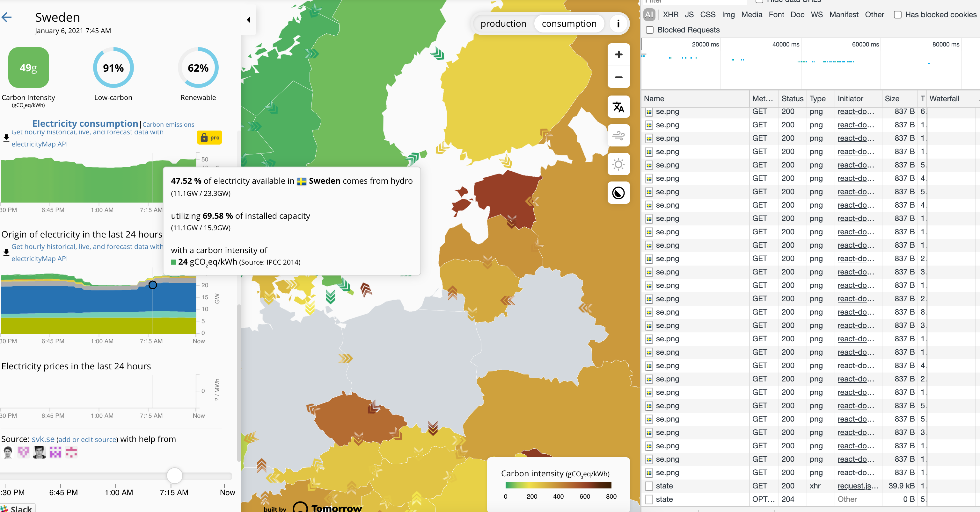Zoom in on the map
980x512 pixels.
point(618,54)
